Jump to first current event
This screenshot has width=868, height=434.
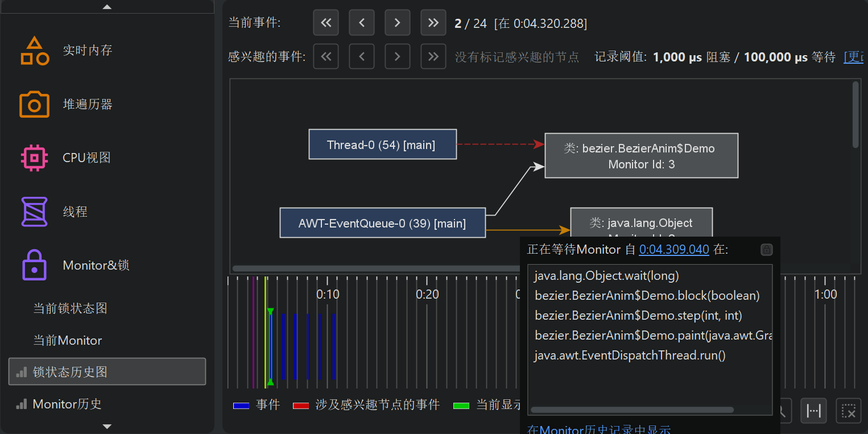pyautogui.click(x=326, y=23)
